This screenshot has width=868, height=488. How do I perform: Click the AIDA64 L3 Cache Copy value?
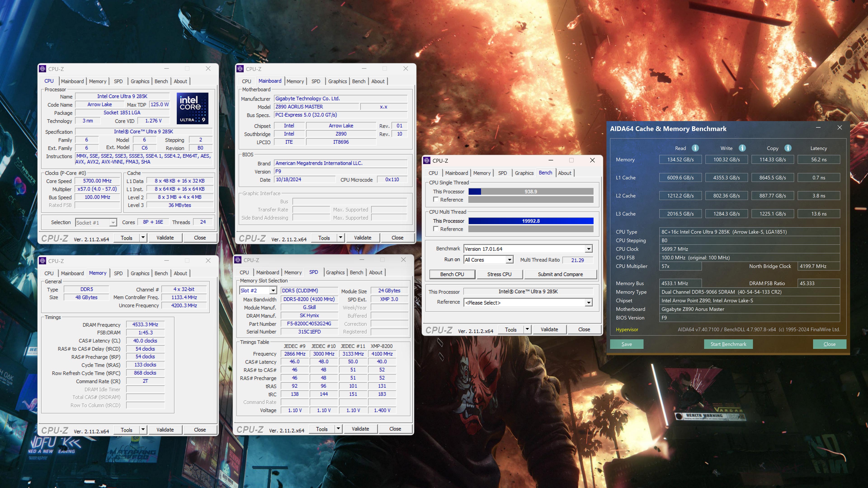coord(772,214)
